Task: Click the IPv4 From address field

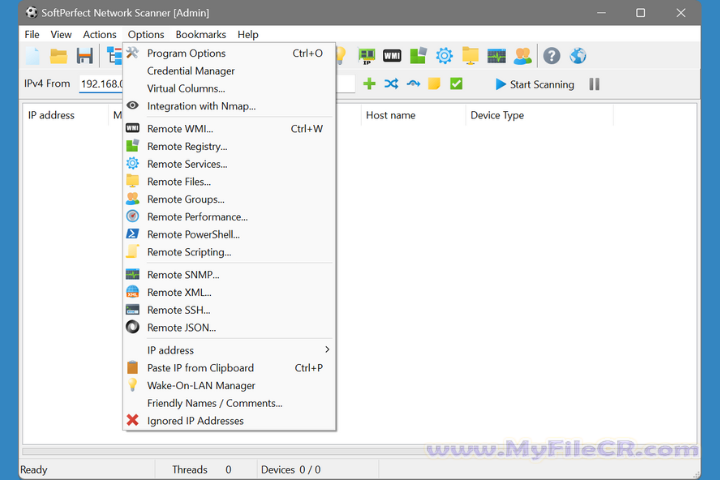Action: [101, 84]
